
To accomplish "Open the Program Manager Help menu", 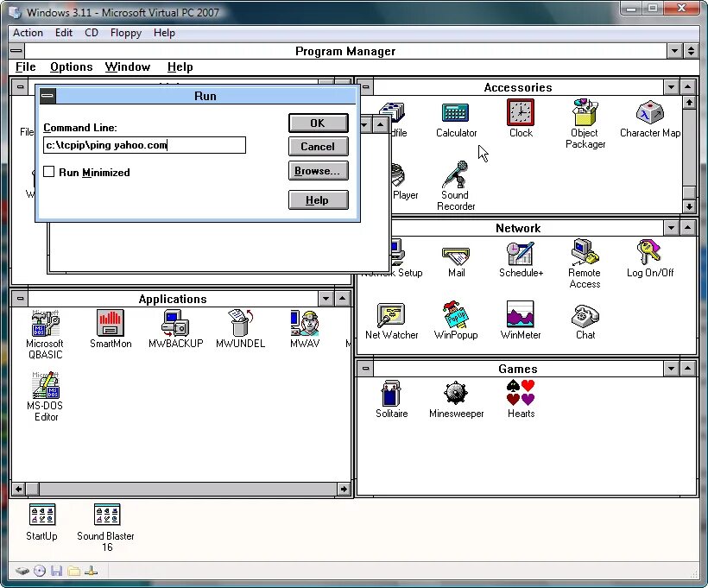I will coord(180,66).
